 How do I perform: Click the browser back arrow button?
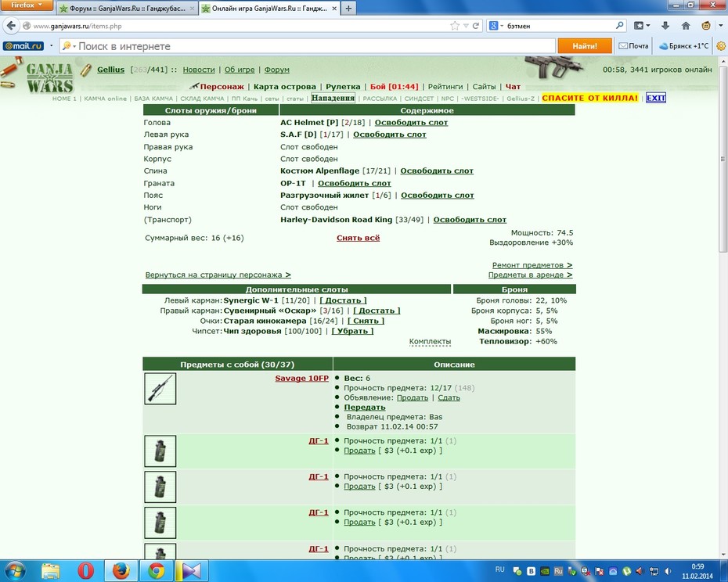coord(12,26)
